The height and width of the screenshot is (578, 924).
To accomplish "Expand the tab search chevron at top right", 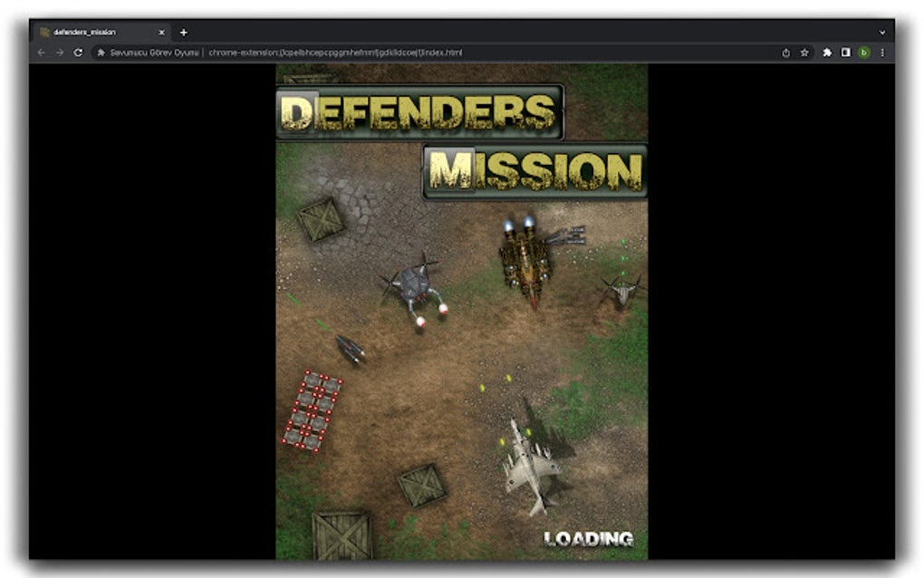I will point(883,32).
